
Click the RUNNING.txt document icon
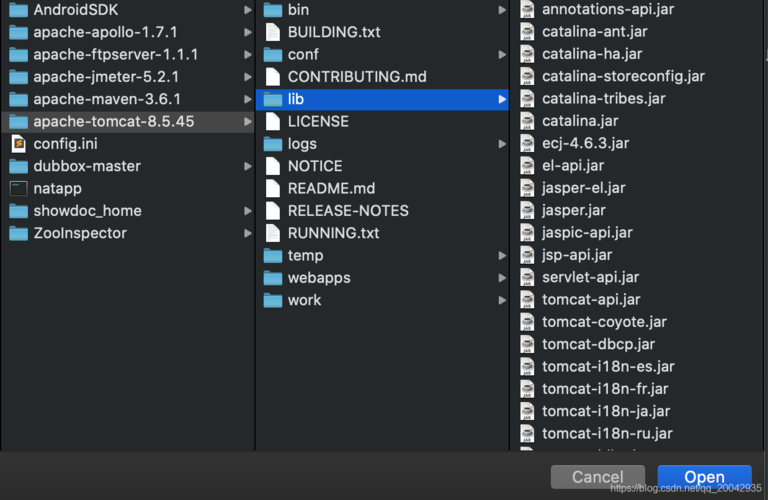click(x=273, y=233)
